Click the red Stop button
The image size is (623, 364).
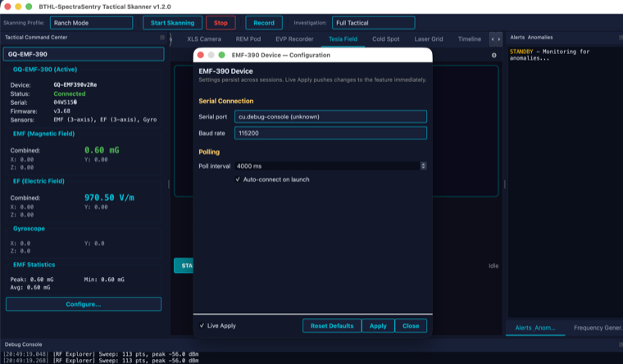[221, 23]
